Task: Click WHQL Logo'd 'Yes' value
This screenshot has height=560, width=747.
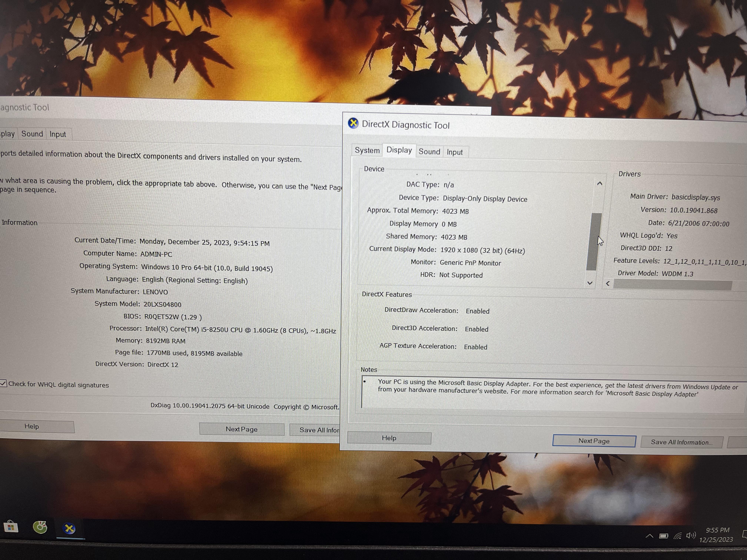Action: 672,236
